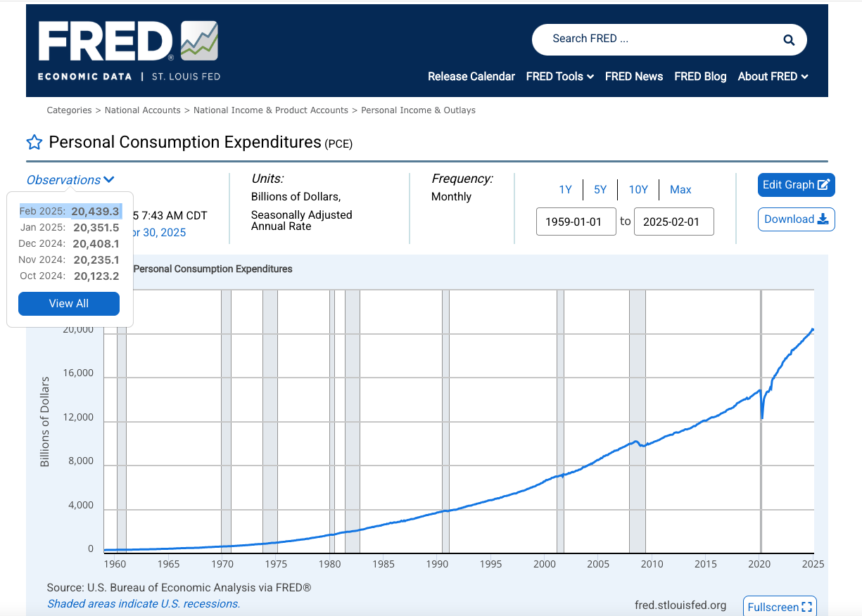Click the FRED chart logo graphic
Image resolution: width=862 pixels, height=616 pixels.
pos(199,41)
